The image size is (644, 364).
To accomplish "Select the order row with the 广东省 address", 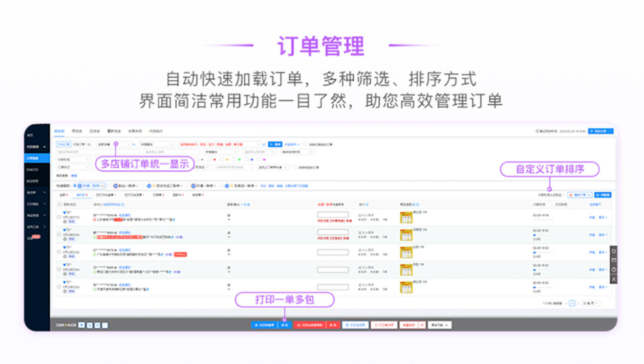I will pyautogui.click(x=59, y=252).
